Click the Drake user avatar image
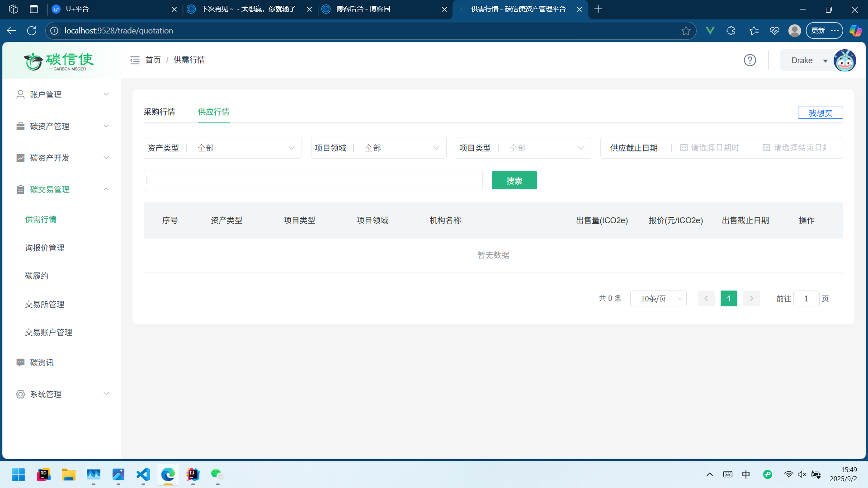868x488 pixels. 844,61
